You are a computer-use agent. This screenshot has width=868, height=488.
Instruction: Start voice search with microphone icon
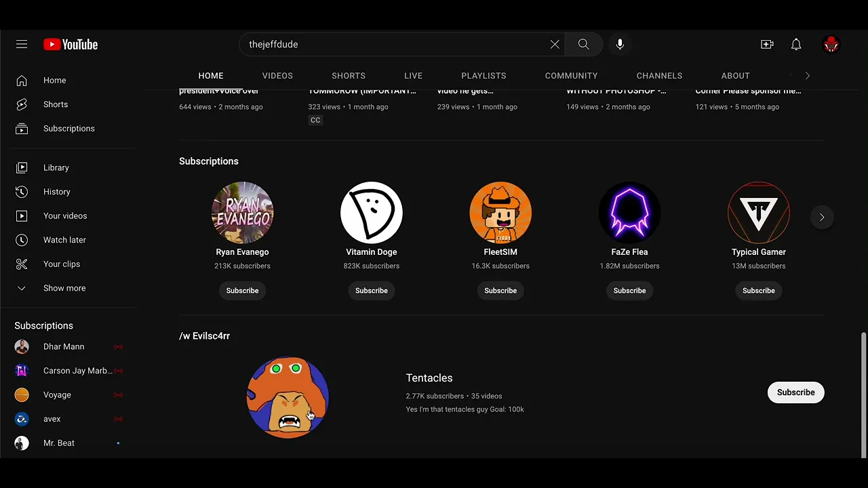click(x=620, y=44)
